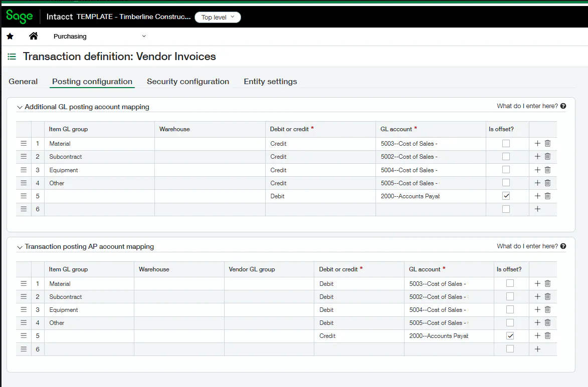Click the Sage logo
Image resolution: width=588 pixels, height=387 pixels.
tap(20, 17)
